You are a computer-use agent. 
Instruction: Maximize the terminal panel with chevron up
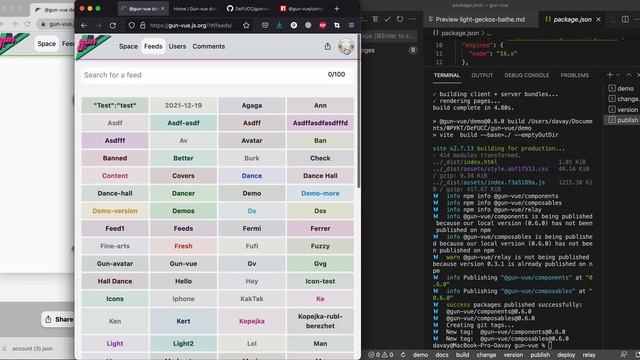click(x=629, y=75)
